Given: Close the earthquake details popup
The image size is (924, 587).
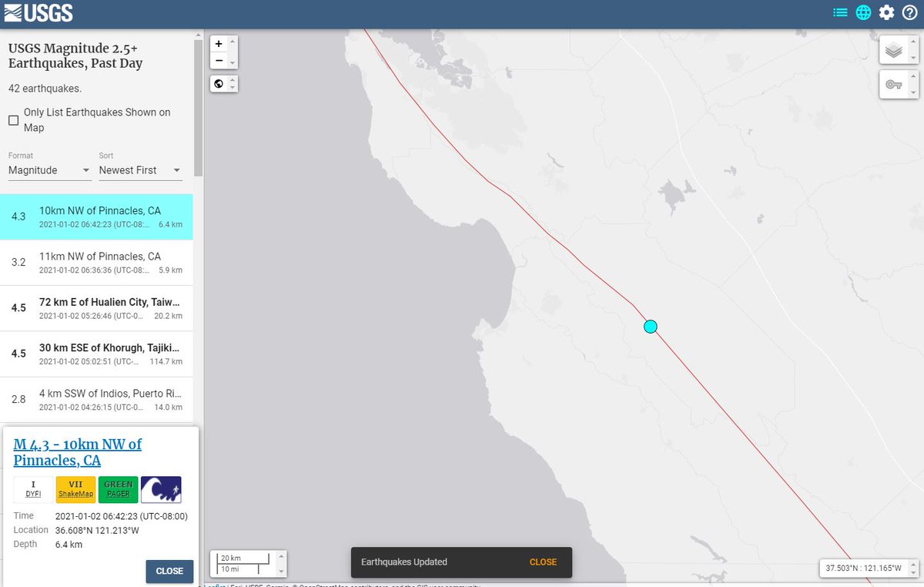Looking at the screenshot, I should coord(169,571).
